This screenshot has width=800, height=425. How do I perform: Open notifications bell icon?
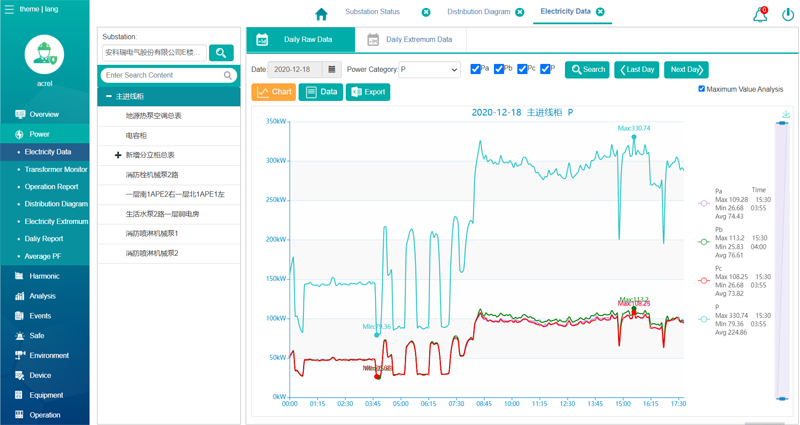pyautogui.click(x=760, y=14)
